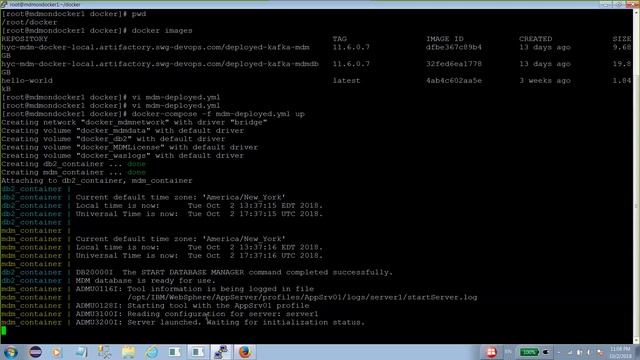Click the PuTTY icon in title bar
The image size is (640, 360).
tap(4, 4)
